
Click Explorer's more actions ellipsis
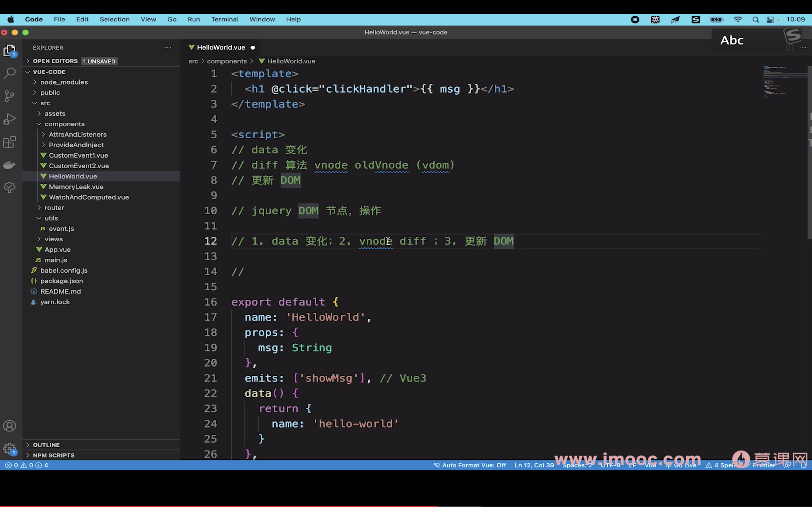(x=168, y=48)
